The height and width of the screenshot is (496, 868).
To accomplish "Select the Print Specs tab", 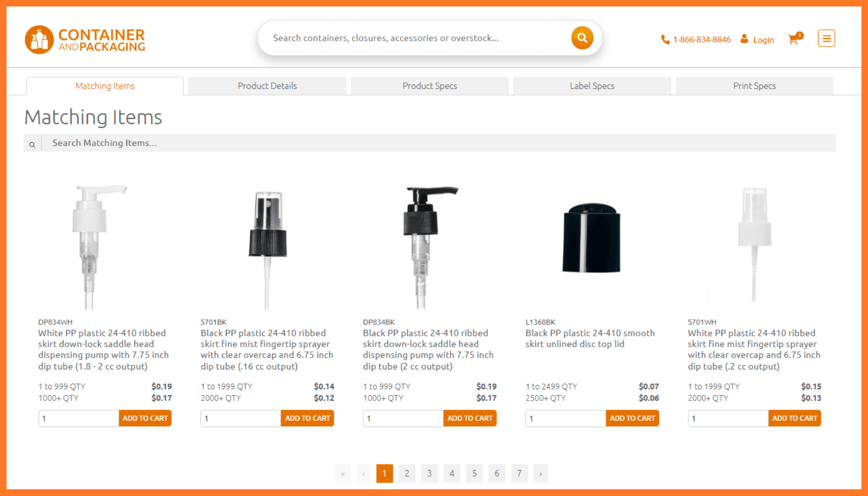I will (754, 86).
